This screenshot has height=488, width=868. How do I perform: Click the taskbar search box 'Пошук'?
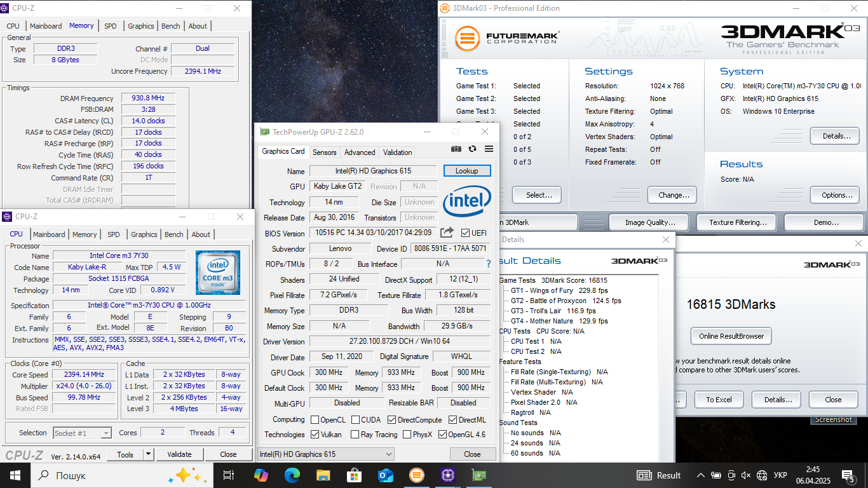tap(121, 475)
